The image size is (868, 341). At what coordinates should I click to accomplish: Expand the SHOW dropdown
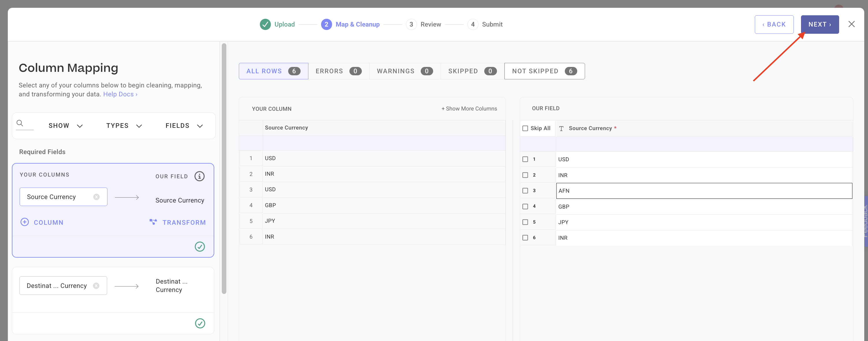(x=66, y=126)
